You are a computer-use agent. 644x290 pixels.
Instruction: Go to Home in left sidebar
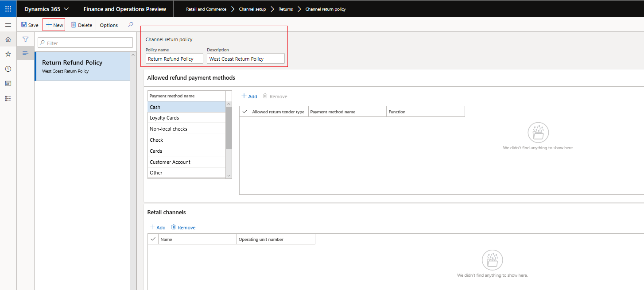click(8, 39)
